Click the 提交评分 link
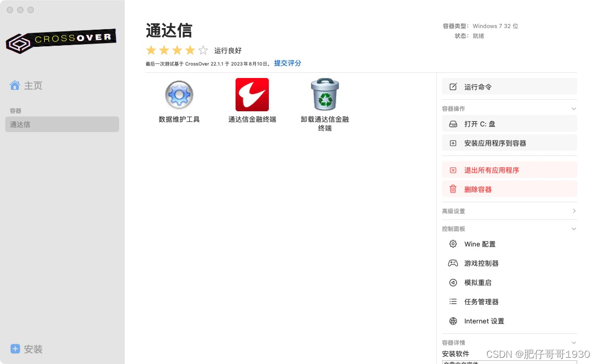Viewport: 598px width, 364px height. (288, 63)
